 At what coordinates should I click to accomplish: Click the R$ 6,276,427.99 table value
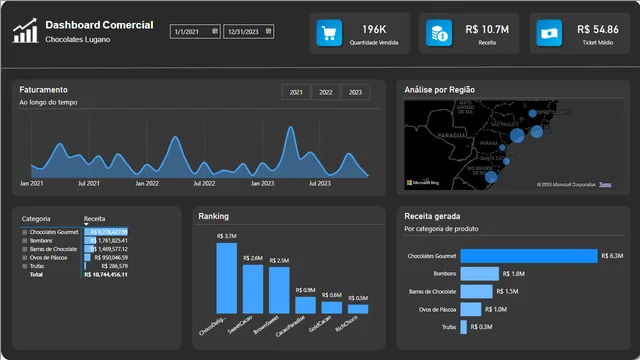coord(109,232)
